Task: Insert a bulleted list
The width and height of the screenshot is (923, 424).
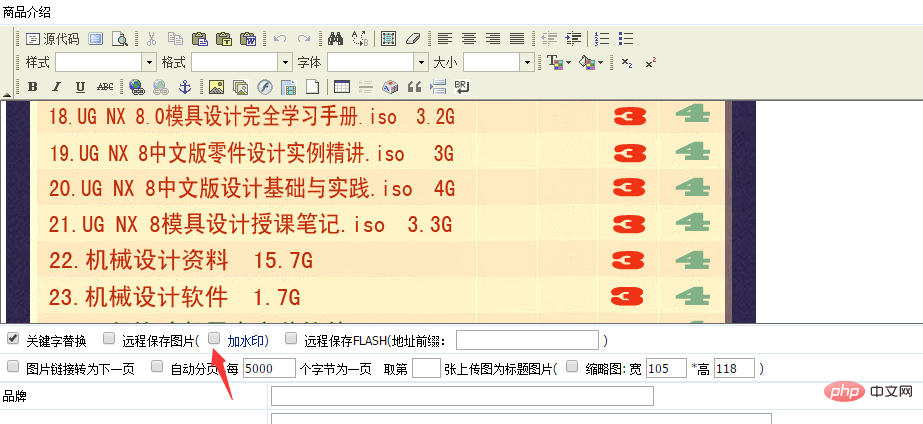Action: click(626, 39)
